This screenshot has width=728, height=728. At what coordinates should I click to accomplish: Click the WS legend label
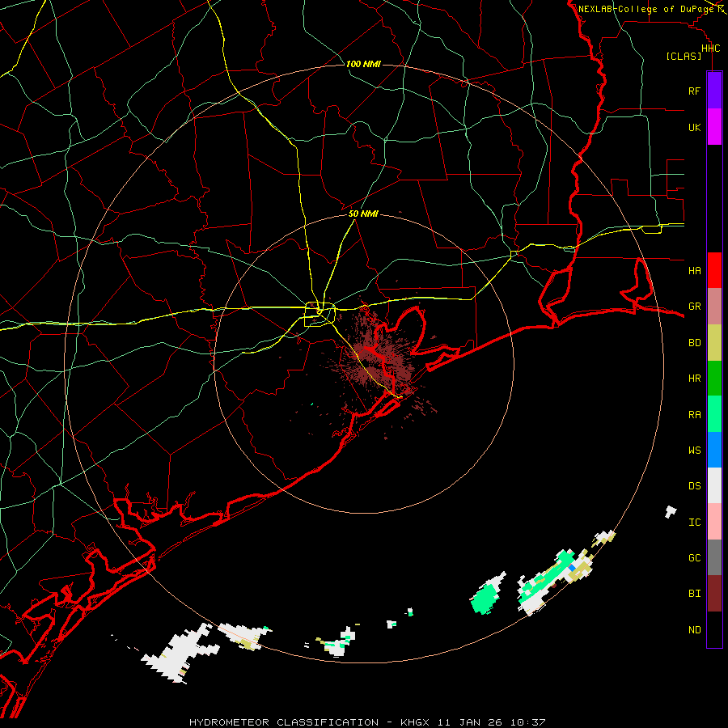click(694, 450)
